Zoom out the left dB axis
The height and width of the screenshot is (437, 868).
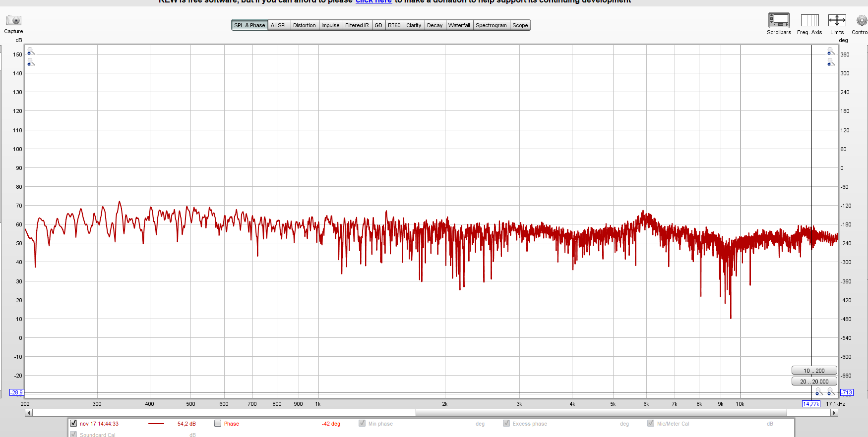point(30,62)
